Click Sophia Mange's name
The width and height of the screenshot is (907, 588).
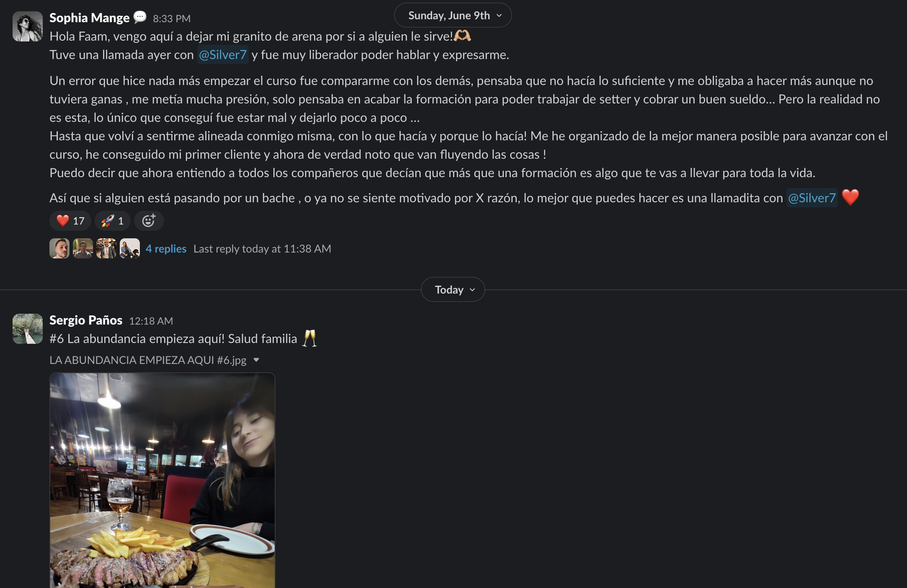click(x=90, y=18)
